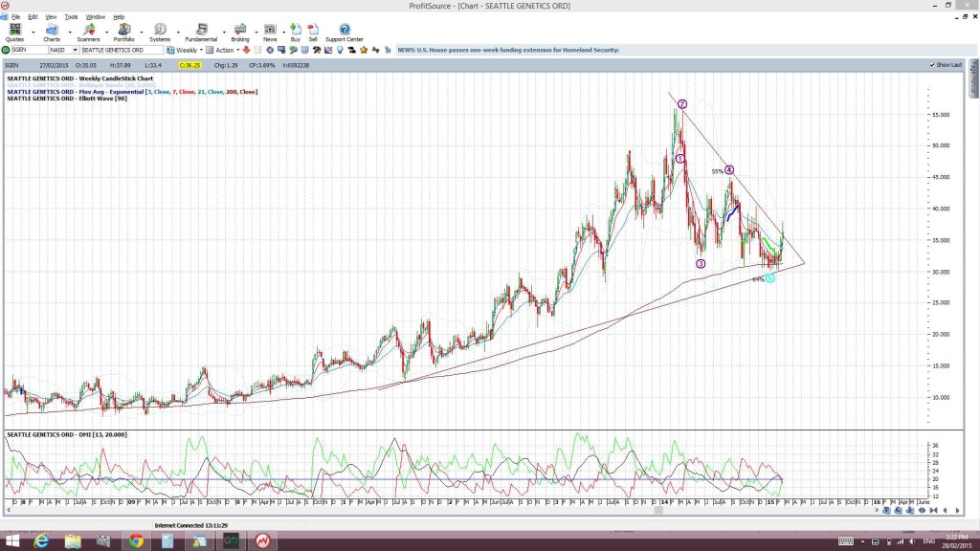Click the monitor icon in chart toolbar
This screenshot has height=551, width=980.
point(281,50)
